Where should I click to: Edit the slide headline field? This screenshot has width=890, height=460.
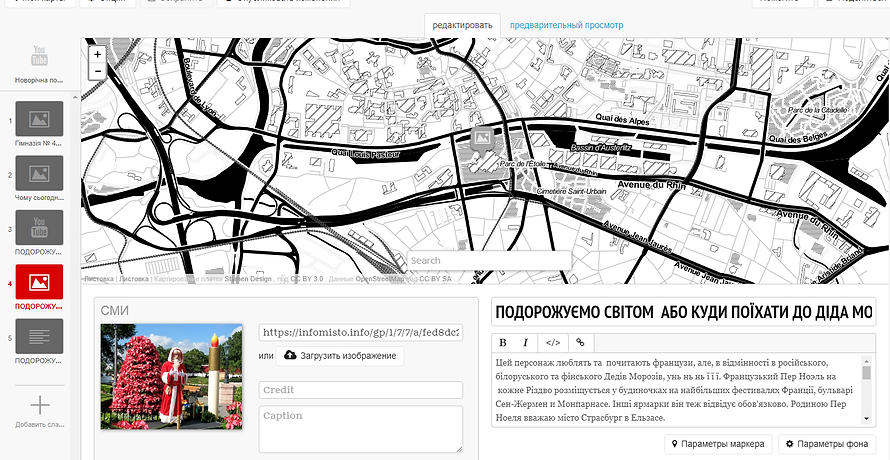[x=683, y=312]
